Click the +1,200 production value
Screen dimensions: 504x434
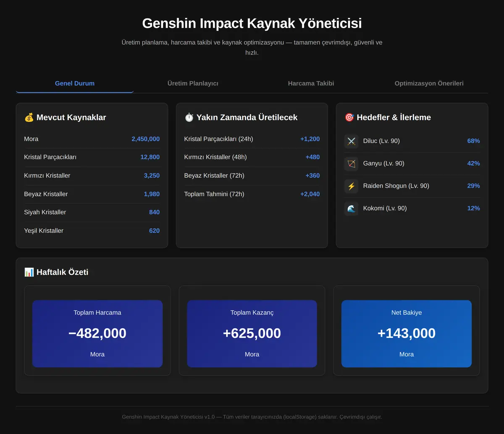click(x=310, y=139)
